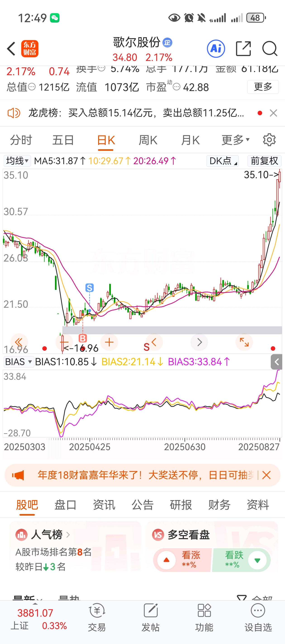Image resolution: width=285 pixels, height=644 pixels.
Task: Tap WeChat notification icon in status bar
Action: tap(55, 18)
